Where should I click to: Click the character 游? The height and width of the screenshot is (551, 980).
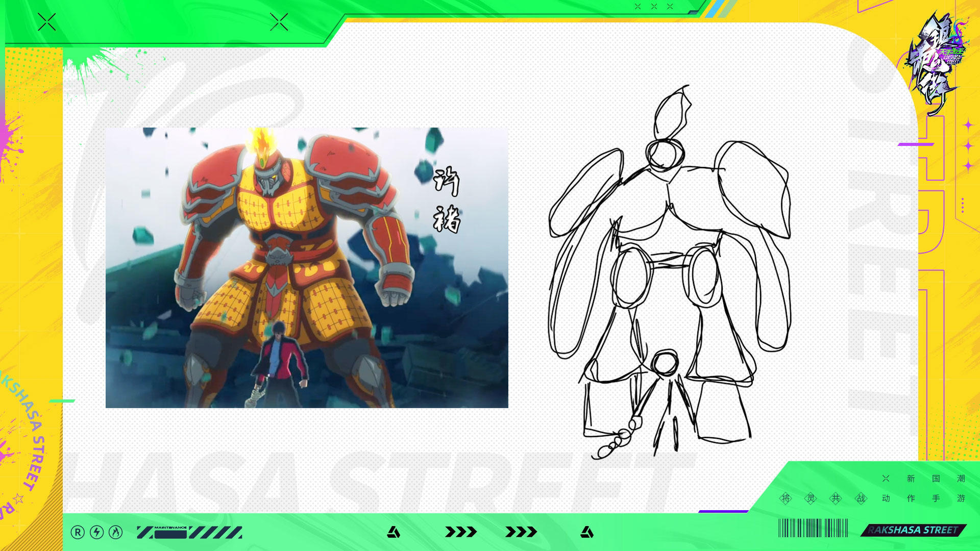tap(961, 498)
